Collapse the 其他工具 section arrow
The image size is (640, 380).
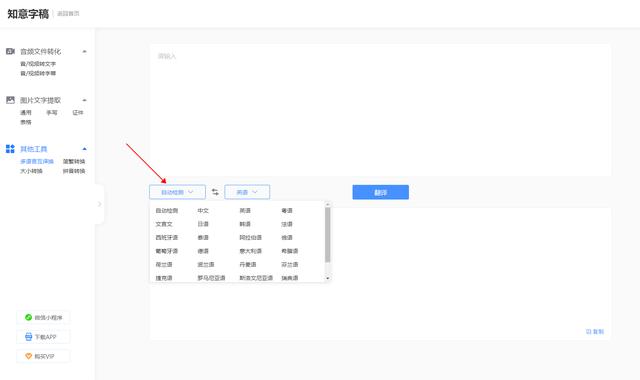[84, 149]
